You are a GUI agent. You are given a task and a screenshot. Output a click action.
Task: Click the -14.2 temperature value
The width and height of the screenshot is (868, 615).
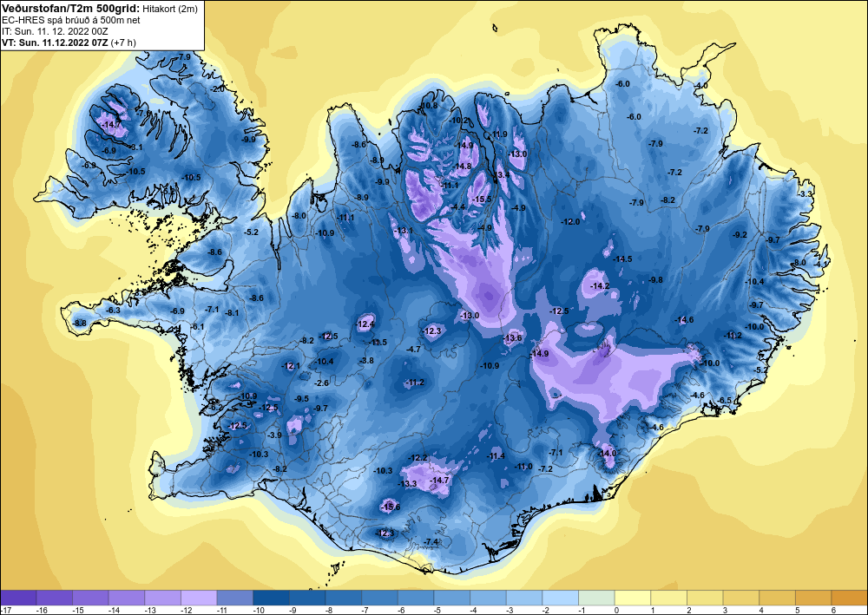(600, 286)
